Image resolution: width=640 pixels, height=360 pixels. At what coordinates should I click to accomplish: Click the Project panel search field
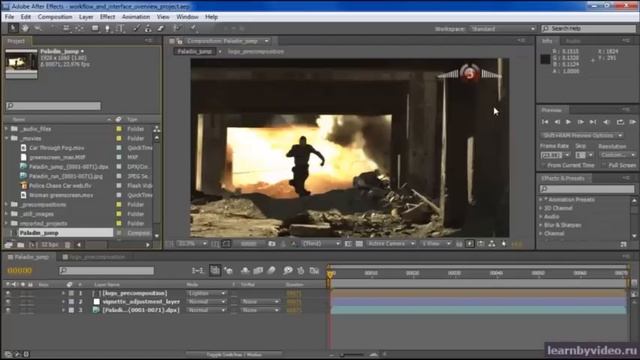pyautogui.click(x=53, y=106)
